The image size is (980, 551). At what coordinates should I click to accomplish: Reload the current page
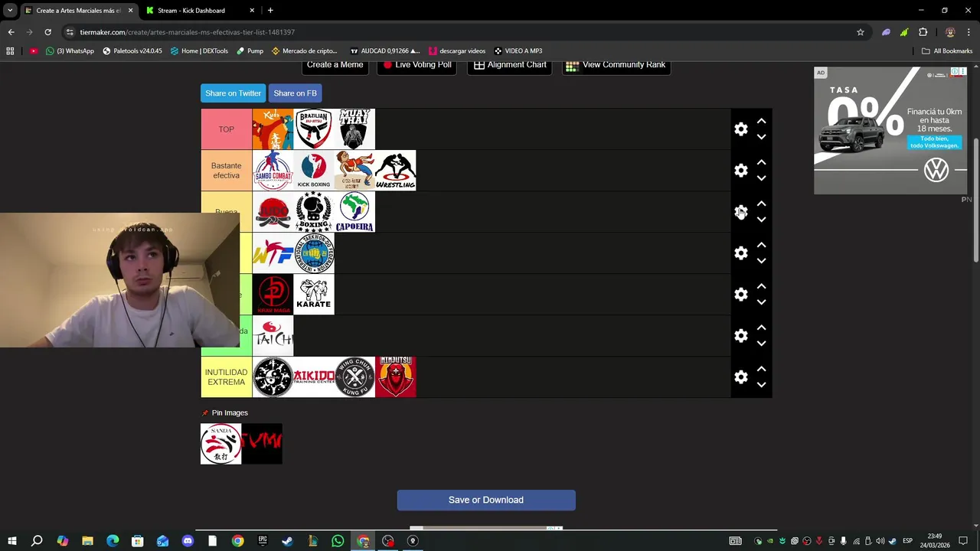pos(47,32)
